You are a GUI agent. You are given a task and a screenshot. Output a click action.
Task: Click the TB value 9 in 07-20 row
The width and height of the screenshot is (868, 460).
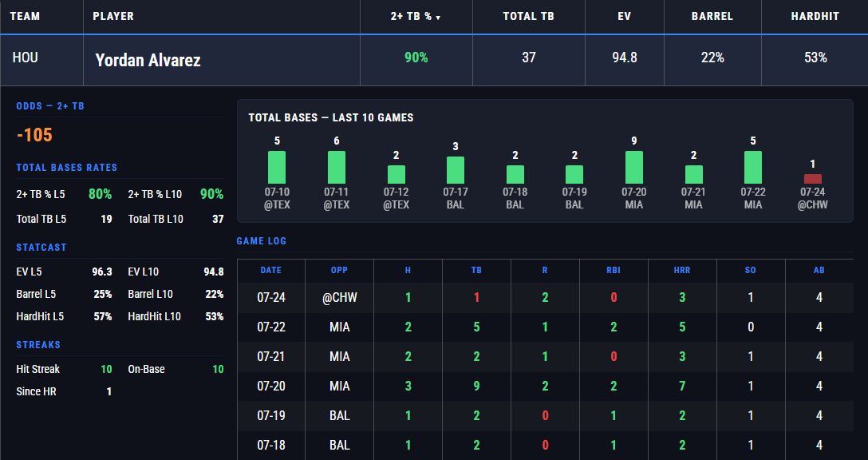click(x=476, y=386)
